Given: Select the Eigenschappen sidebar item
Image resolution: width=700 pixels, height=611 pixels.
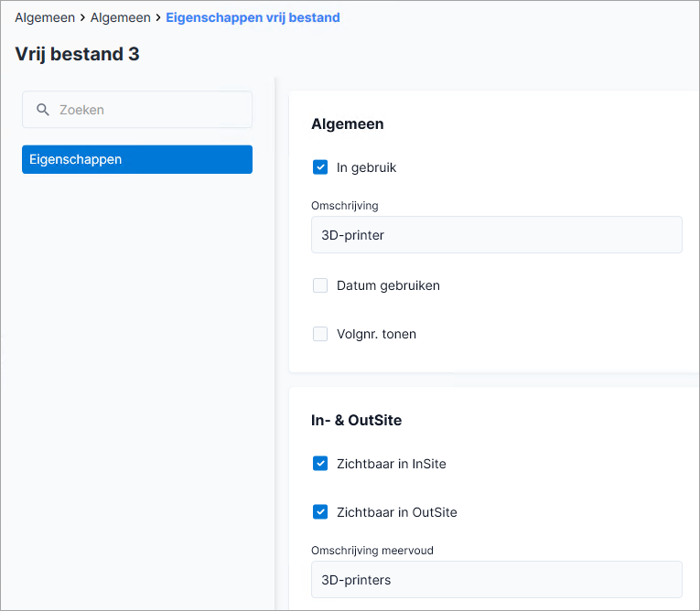Looking at the screenshot, I should click(137, 159).
